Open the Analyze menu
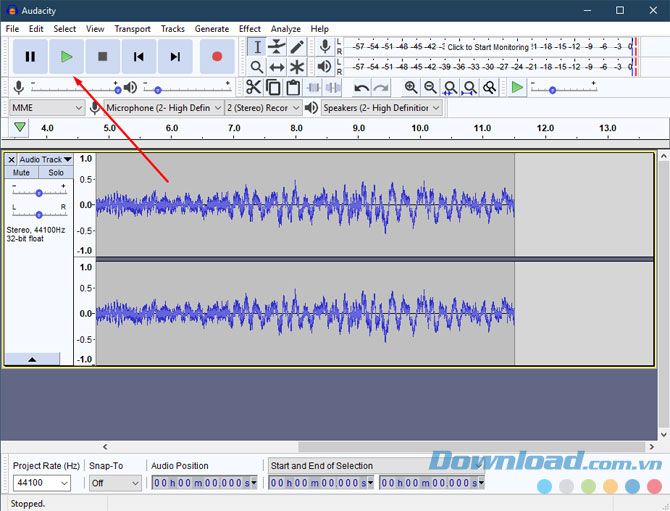The image size is (670, 511). tap(285, 29)
